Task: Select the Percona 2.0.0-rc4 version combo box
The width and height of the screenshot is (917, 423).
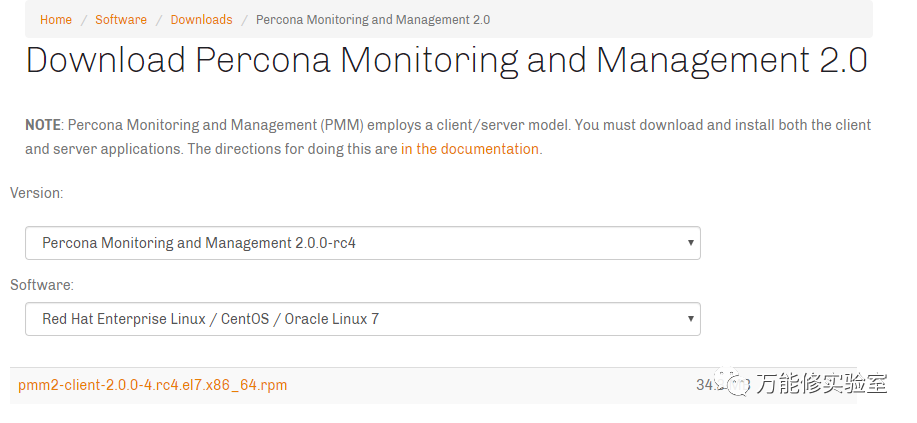Action: 362,243
